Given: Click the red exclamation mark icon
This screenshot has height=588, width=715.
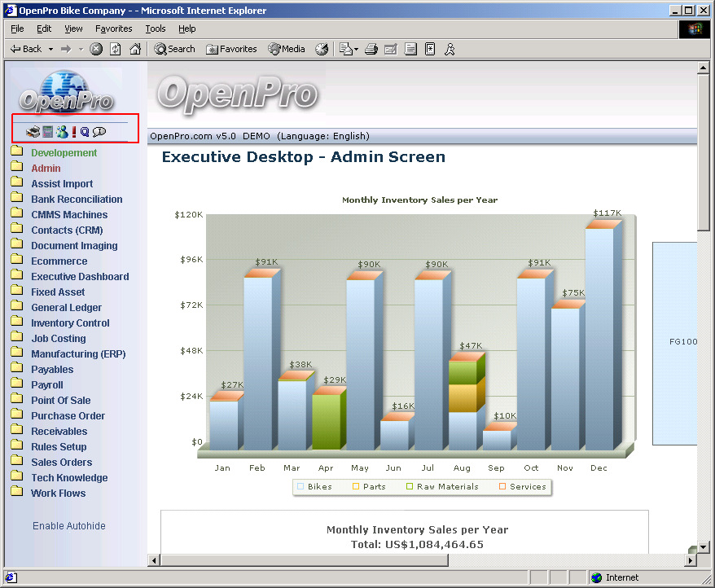Looking at the screenshot, I should point(74,132).
